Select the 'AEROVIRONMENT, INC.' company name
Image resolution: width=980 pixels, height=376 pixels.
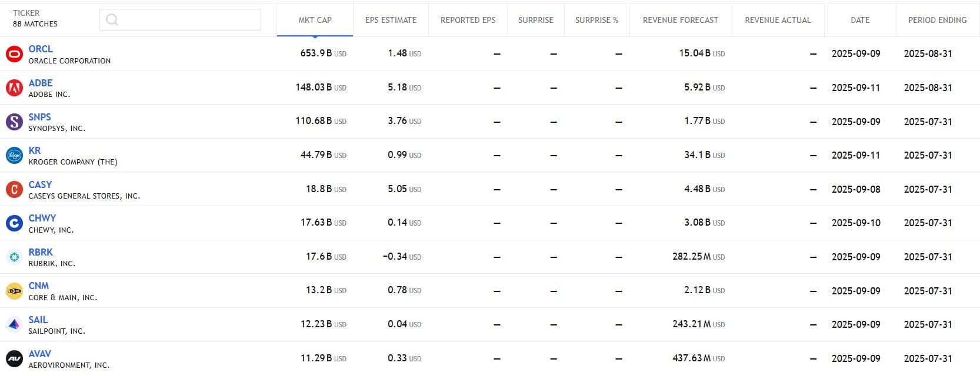(69, 365)
